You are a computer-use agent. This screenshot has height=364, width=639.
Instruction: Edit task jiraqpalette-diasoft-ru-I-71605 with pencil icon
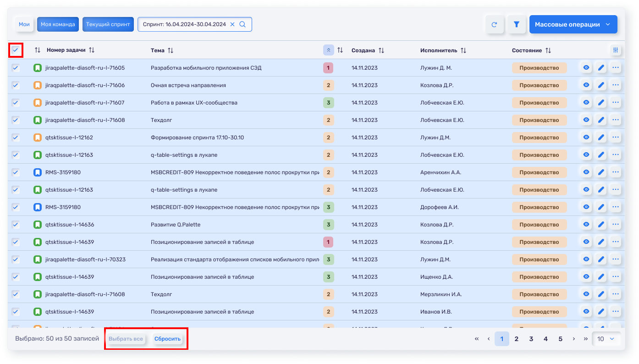click(601, 68)
